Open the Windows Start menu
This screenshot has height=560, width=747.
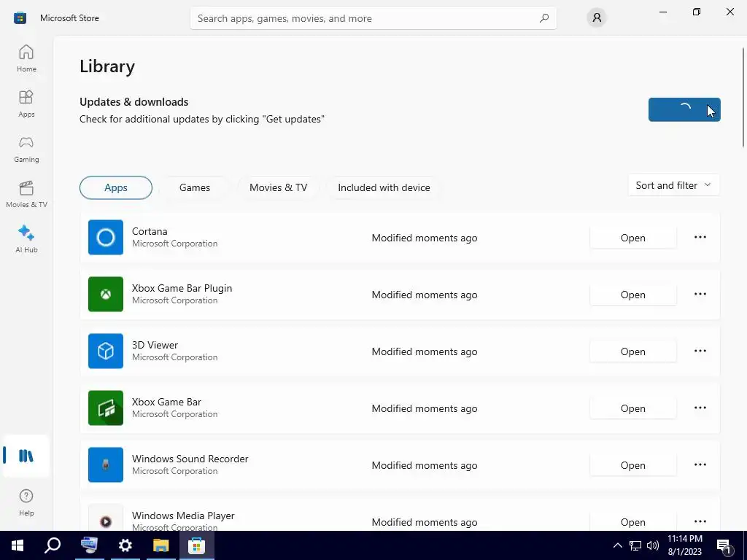[18, 545]
